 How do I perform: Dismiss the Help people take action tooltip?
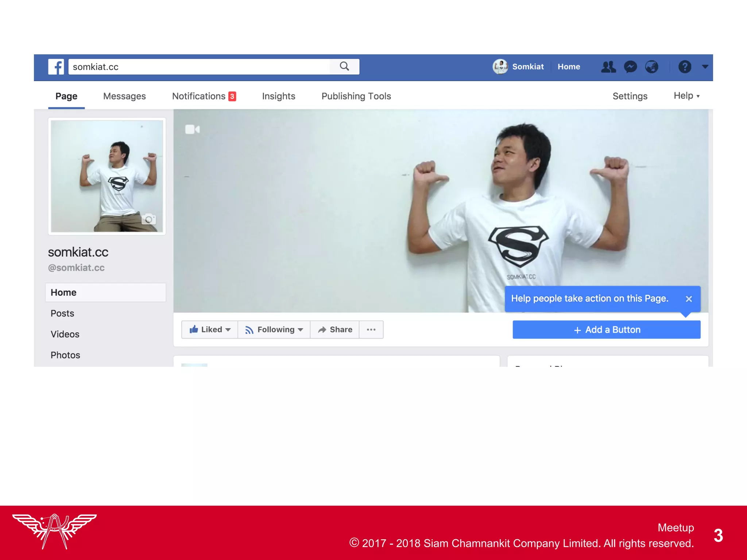[689, 299]
